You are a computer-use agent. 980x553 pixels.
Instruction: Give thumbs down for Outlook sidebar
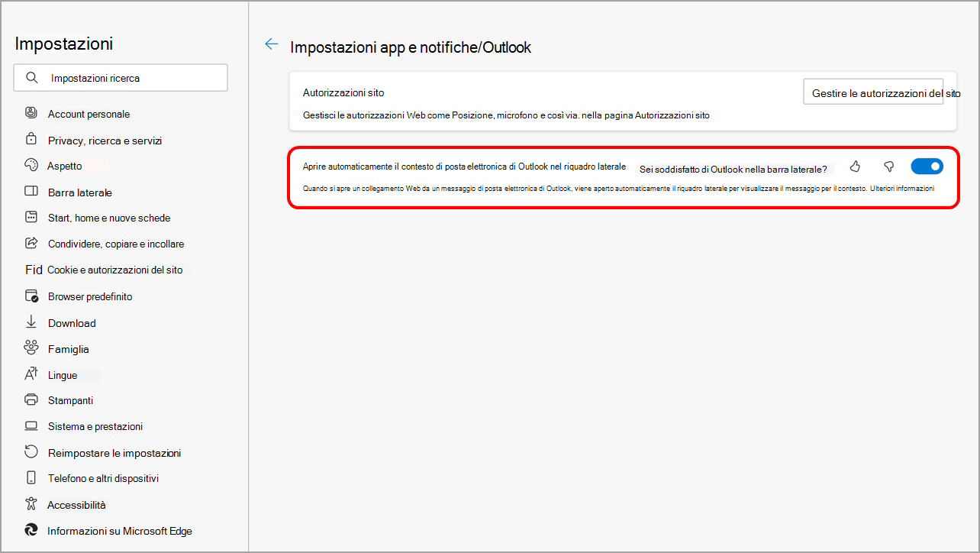click(888, 167)
